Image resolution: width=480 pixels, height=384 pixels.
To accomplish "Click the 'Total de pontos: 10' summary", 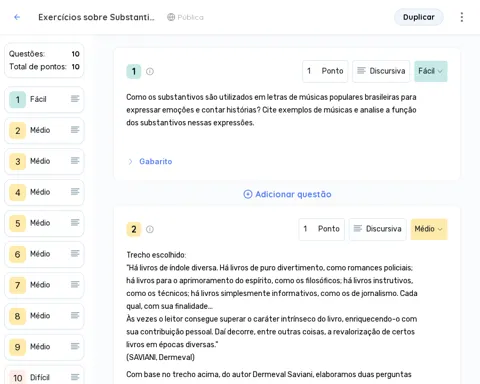I will [x=44, y=67].
